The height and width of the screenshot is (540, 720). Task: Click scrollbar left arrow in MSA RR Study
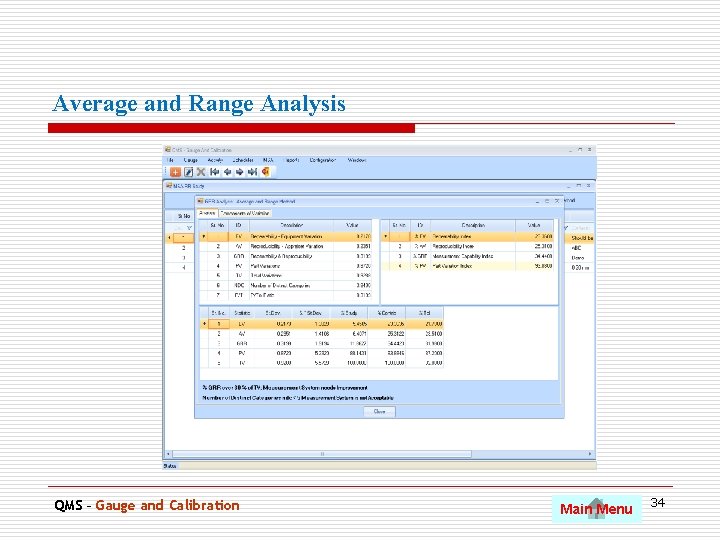tap(168, 454)
